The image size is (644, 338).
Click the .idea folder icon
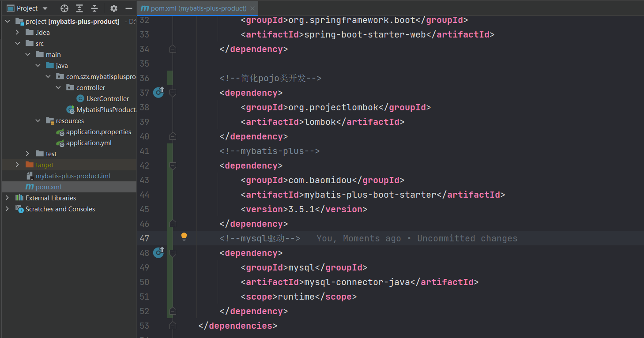click(30, 32)
